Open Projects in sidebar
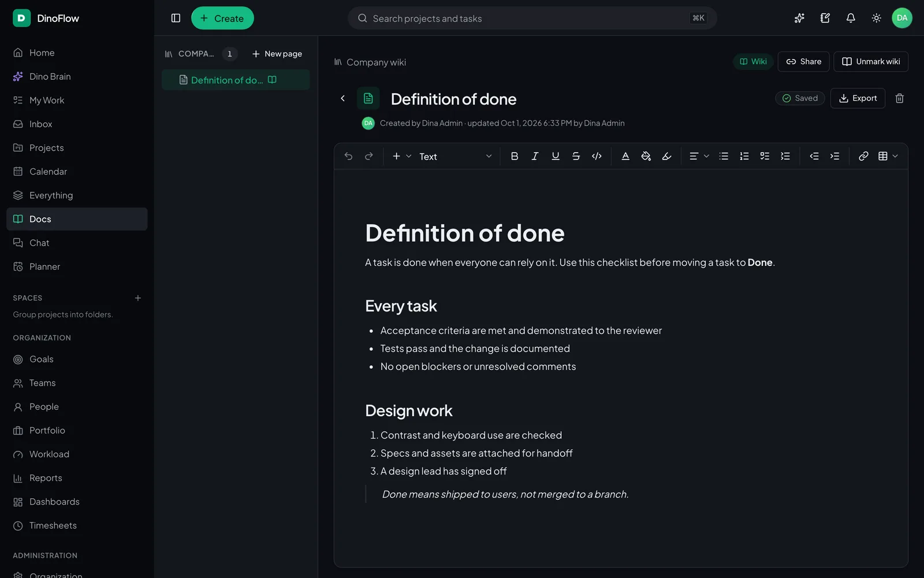The width and height of the screenshot is (924, 578). click(77, 148)
